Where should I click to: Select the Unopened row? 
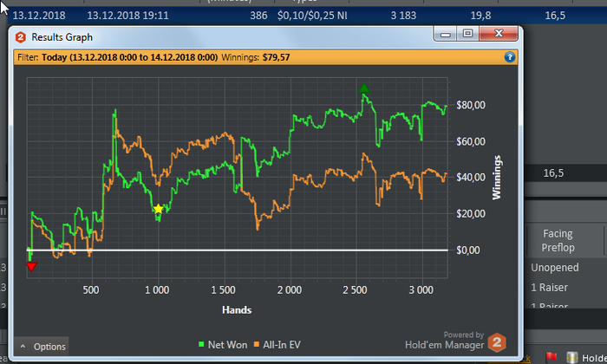point(555,267)
